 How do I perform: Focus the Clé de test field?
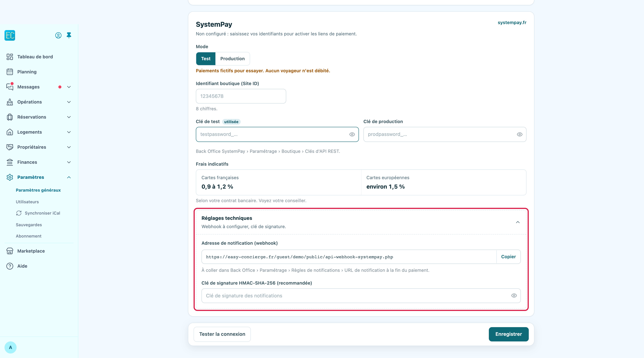[x=277, y=134]
